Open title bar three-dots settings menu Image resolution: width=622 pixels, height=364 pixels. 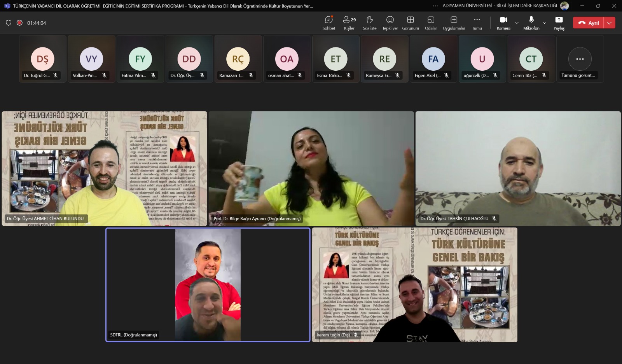[435, 6]
